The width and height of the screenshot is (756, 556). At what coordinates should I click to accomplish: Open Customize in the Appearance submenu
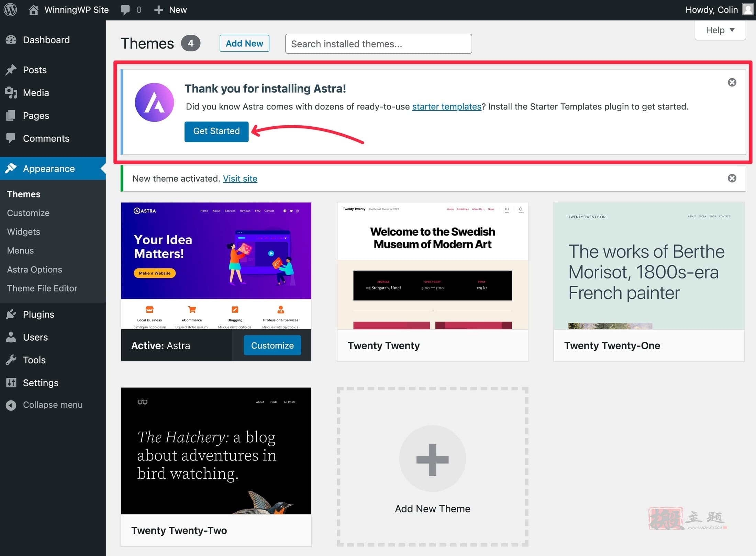(x=28, y=213)
